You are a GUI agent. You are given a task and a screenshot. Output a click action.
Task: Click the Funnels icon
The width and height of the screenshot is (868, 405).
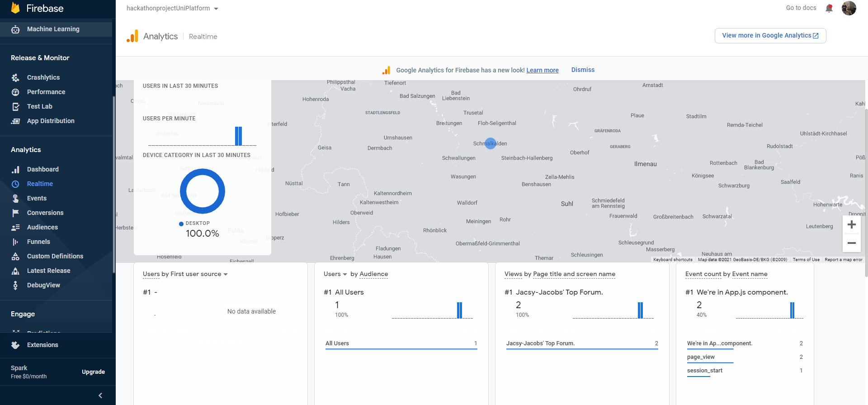[x=15, y=242]
